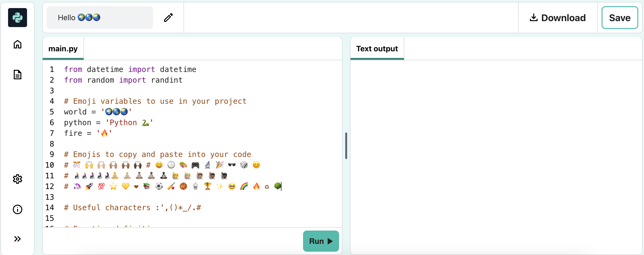Open settings via the gear icon
This screenshot has height=255, width=644.
point(17,179)
